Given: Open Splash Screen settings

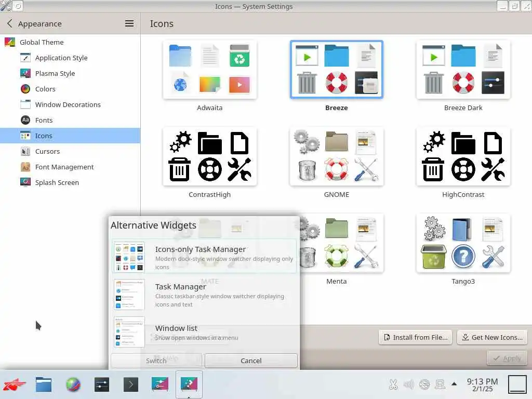Looking at the screenshot, I should coord(70,182).
